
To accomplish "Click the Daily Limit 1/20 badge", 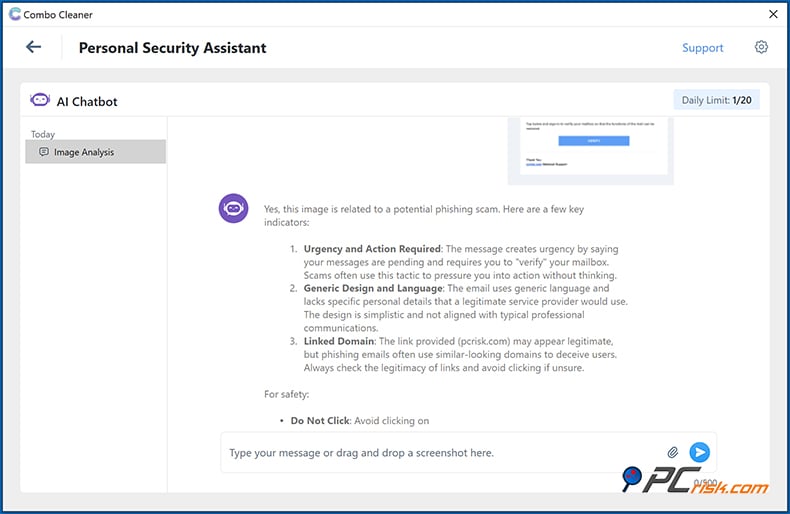I will (x=714, y=101).
